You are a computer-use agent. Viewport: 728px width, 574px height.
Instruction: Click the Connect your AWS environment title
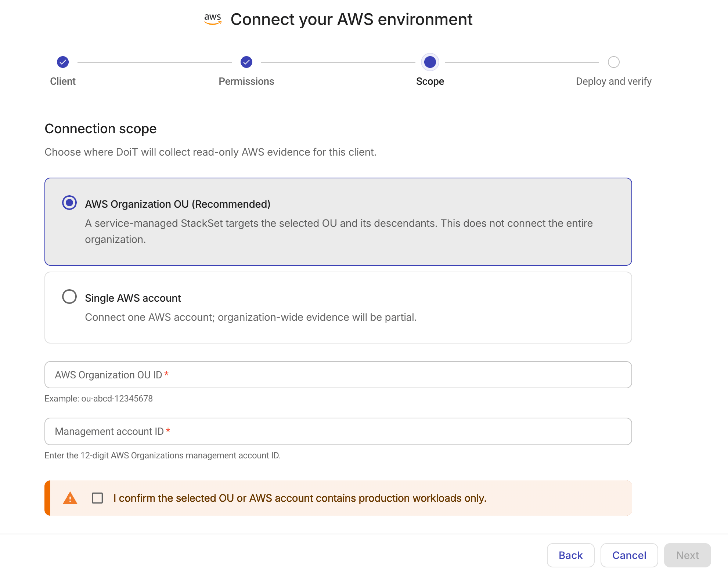click(352, 19)
